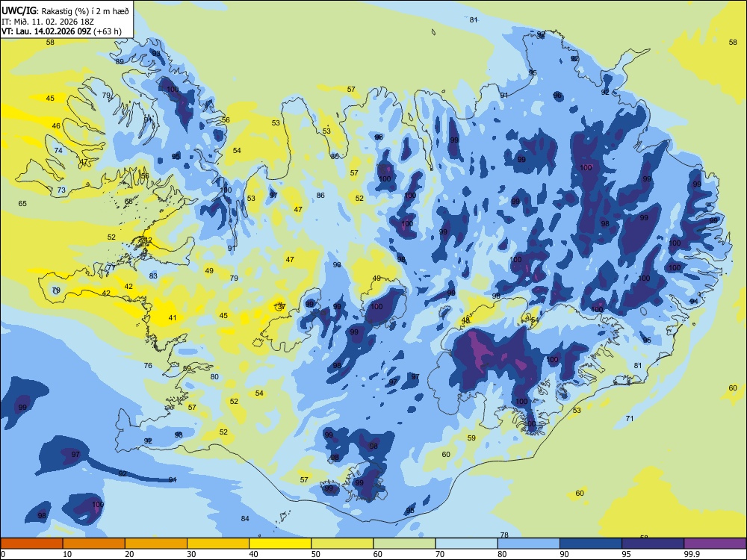This screenshot has width=747, height=560.
Task: Click the humidity value '83' on the map
Action: click(x=153, y=276)
